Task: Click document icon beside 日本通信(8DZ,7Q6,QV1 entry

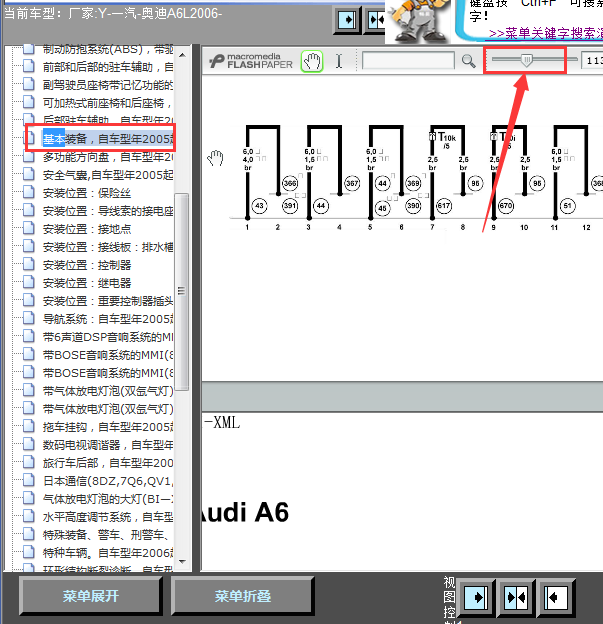Action: point(29,480)
